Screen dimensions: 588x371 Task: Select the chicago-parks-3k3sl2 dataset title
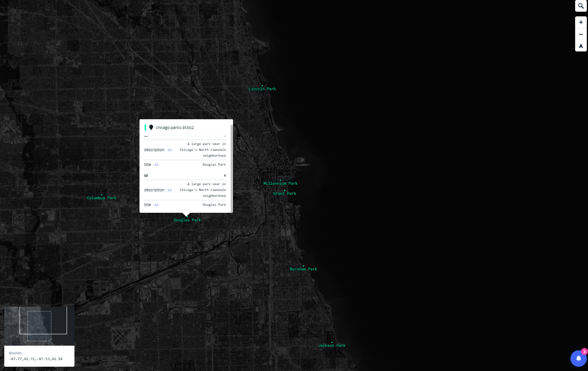tap(175, 127)
